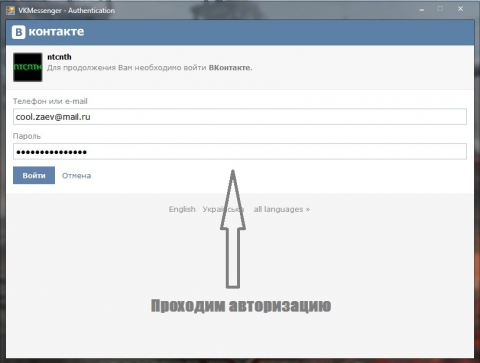Switch the language to Українська

[x=223, y=209]
